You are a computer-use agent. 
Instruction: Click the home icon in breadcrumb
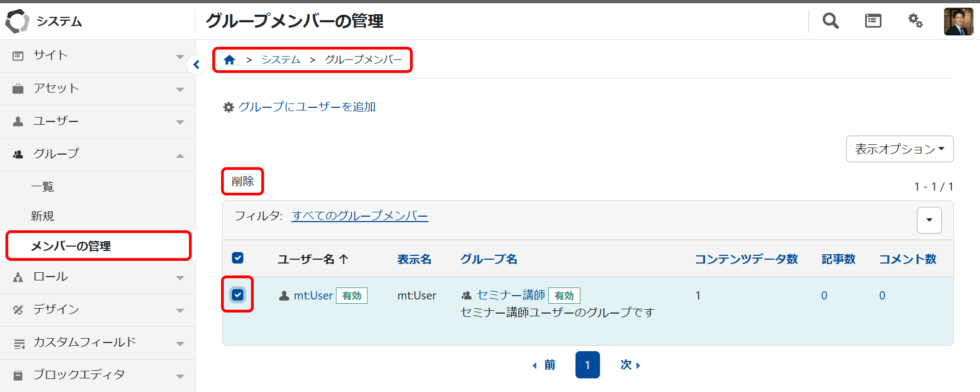click(x=229, y=60)
